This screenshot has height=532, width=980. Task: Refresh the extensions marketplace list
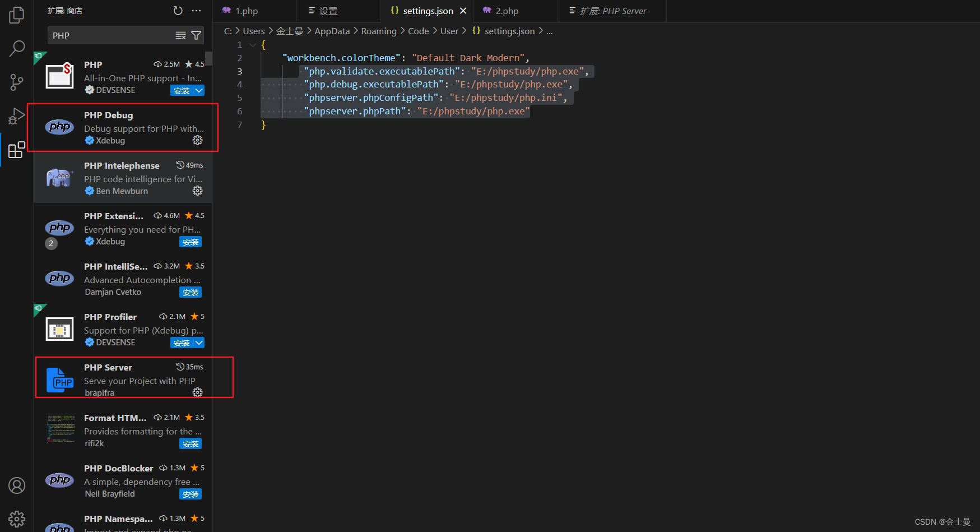tap(178, 11)
